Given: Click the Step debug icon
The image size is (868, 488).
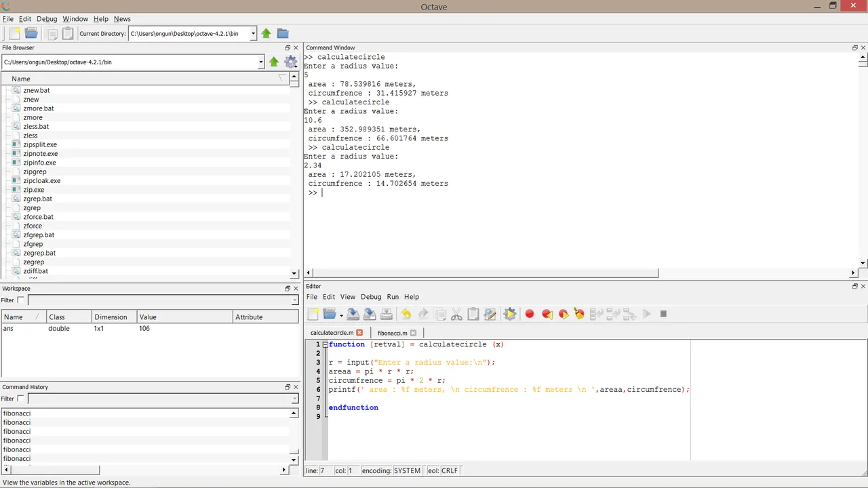Looking at the screenshot, I should click(x=596, y=314).
